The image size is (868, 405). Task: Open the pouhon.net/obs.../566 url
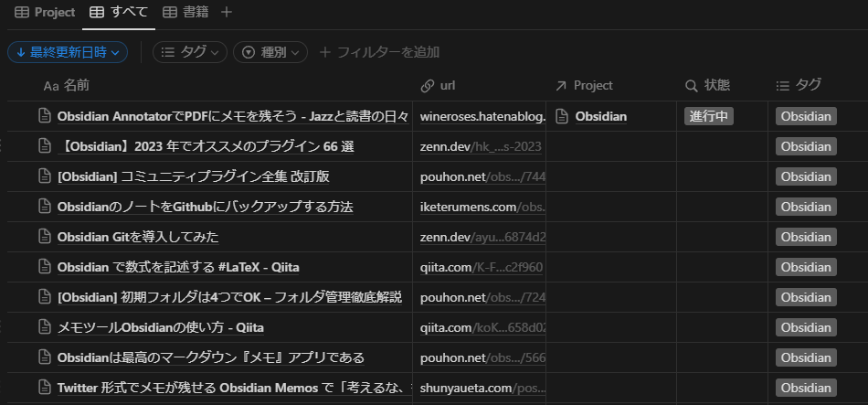tap(482, 357)
